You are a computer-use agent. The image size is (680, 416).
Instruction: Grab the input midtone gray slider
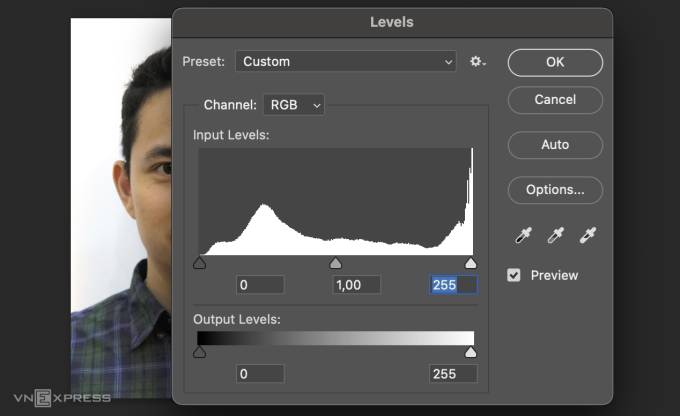[x=335, y=263]
